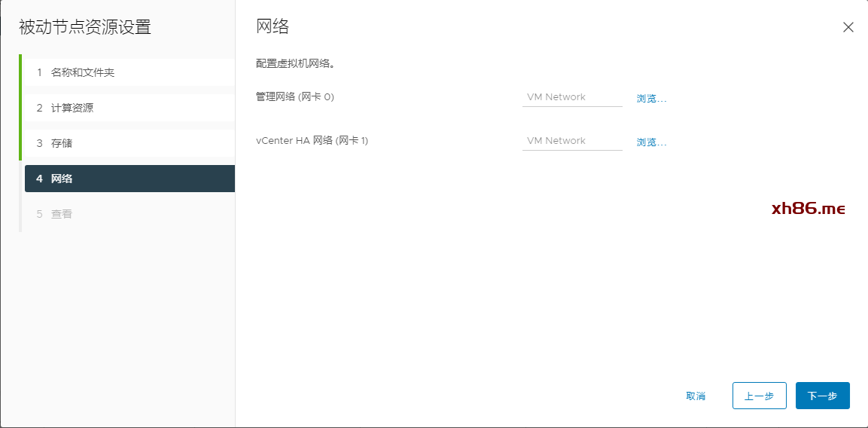Return with the 上一步 button
868x428 pixels.
coord(759,396)
